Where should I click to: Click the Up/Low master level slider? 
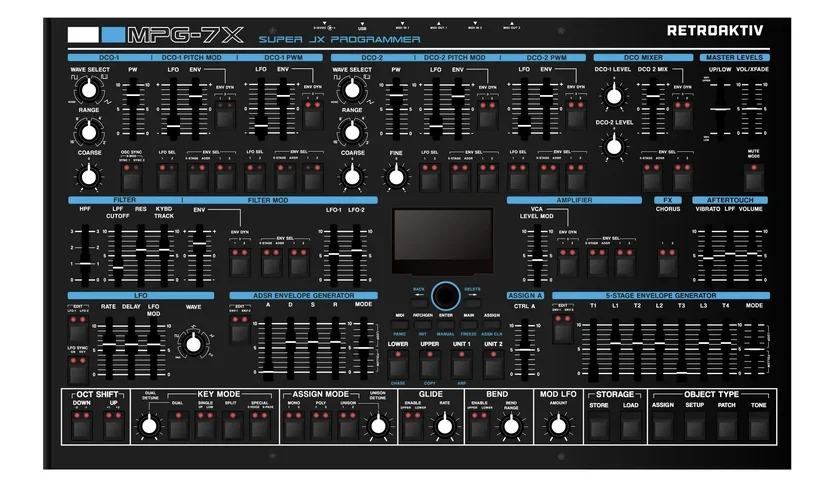coord(720,109)
